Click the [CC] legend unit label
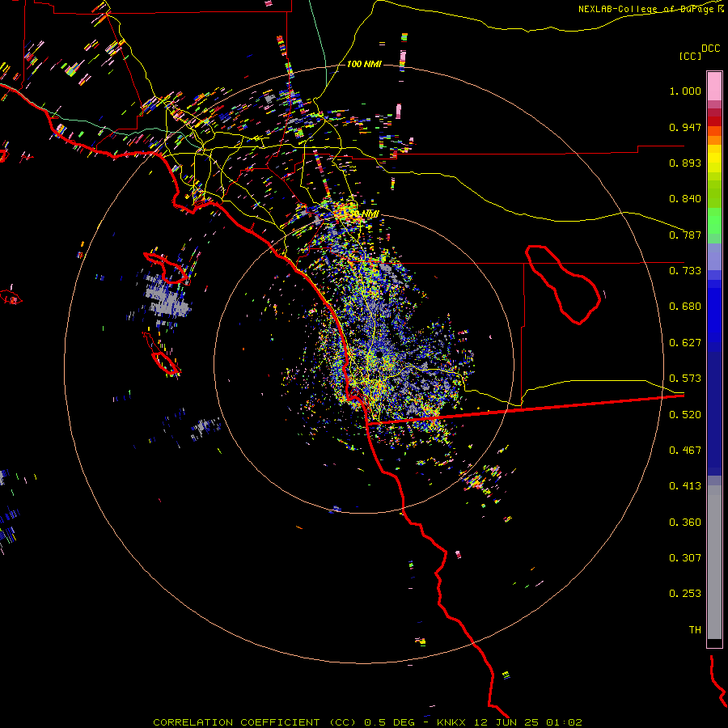 [x=691, y=56]
